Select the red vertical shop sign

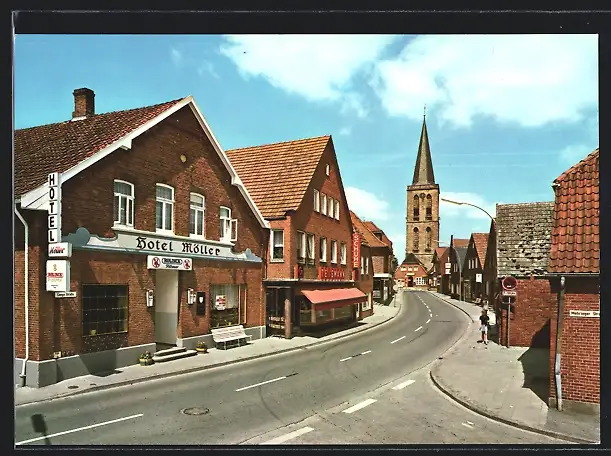(x=356, y=250)
